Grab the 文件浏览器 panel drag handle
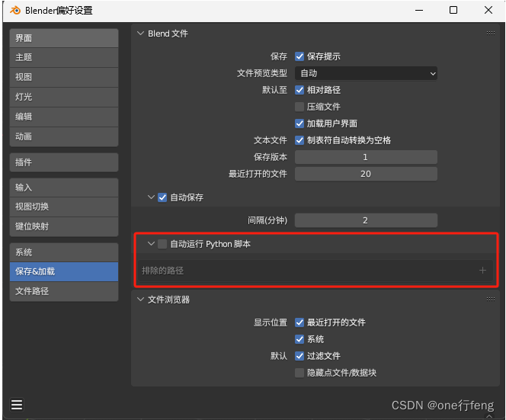Image resolution: width=506 pixels, height=420 pixels. 491,300
